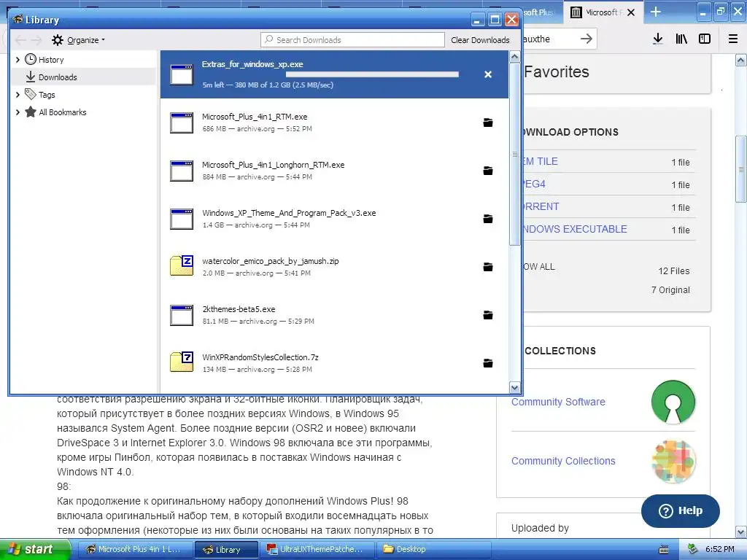
Task: Select All Bookmarks in the sidebar
Action: 63,112
